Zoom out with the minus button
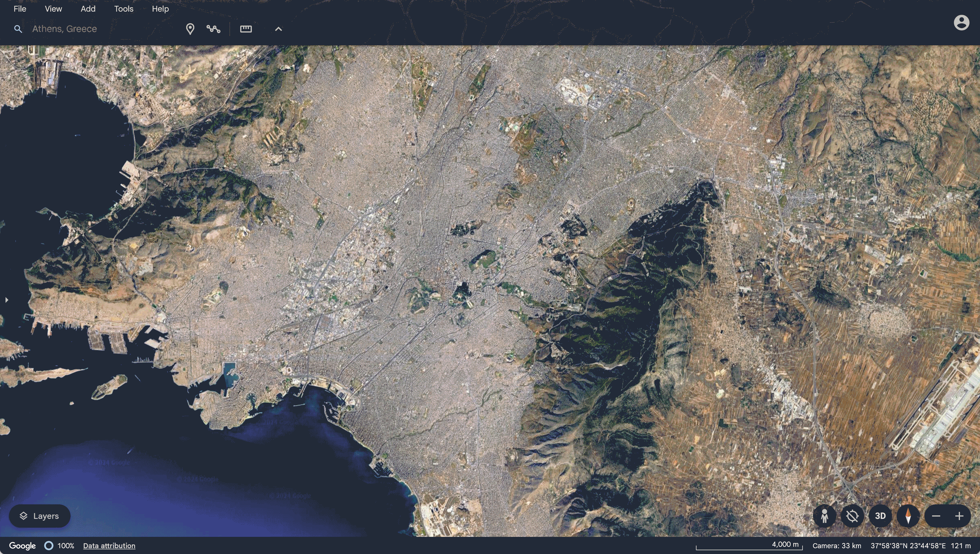Image resolution: width=980 pixels, height=554 pixels. point(936,516)
